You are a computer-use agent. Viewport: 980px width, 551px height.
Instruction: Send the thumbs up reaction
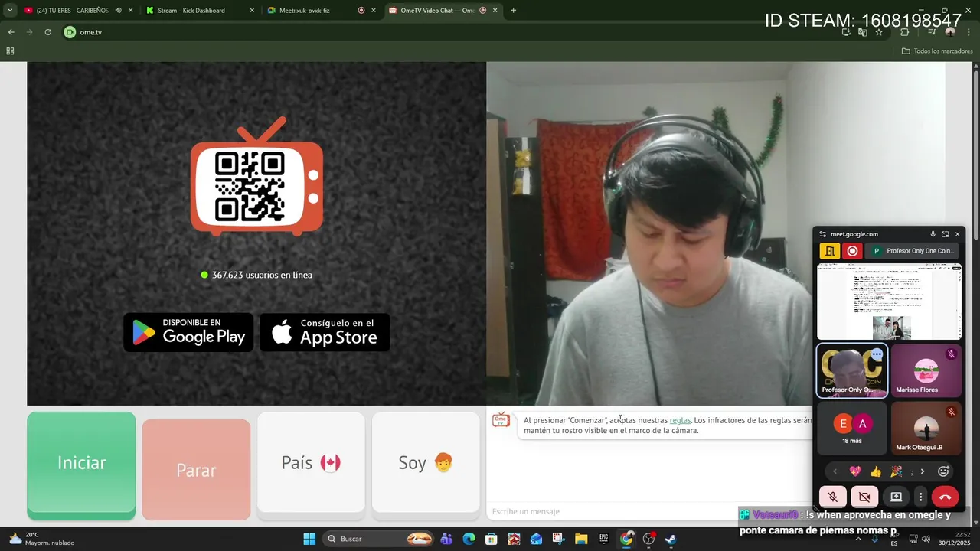(x=876, y=471)
